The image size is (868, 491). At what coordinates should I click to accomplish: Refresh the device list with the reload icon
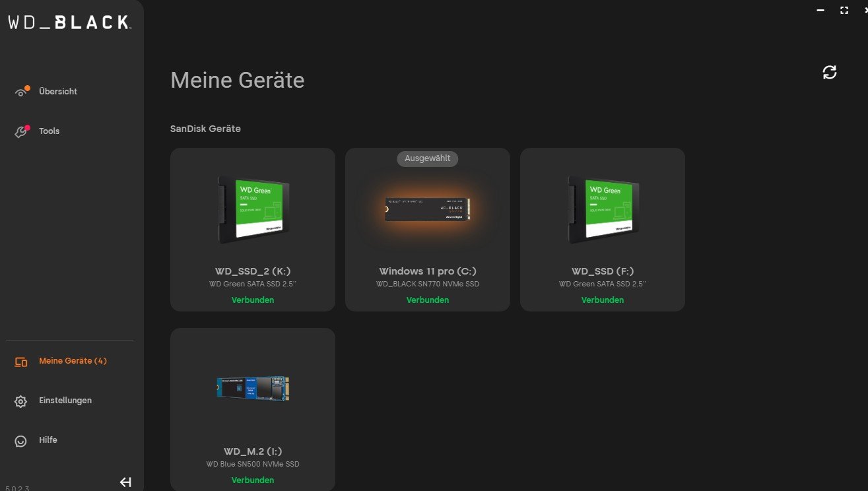830,73
